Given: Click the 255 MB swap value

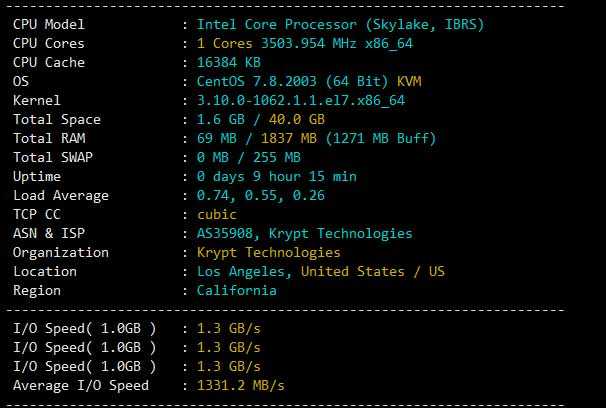Looking at the screenshot, I should 277,157.
